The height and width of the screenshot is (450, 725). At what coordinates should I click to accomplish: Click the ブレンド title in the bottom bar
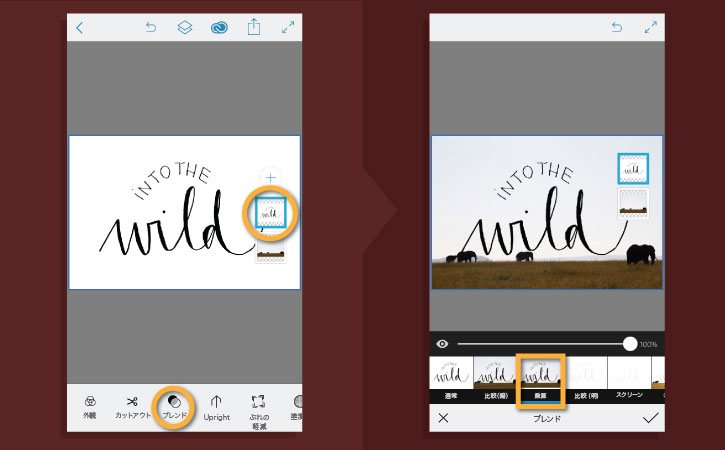547,419
